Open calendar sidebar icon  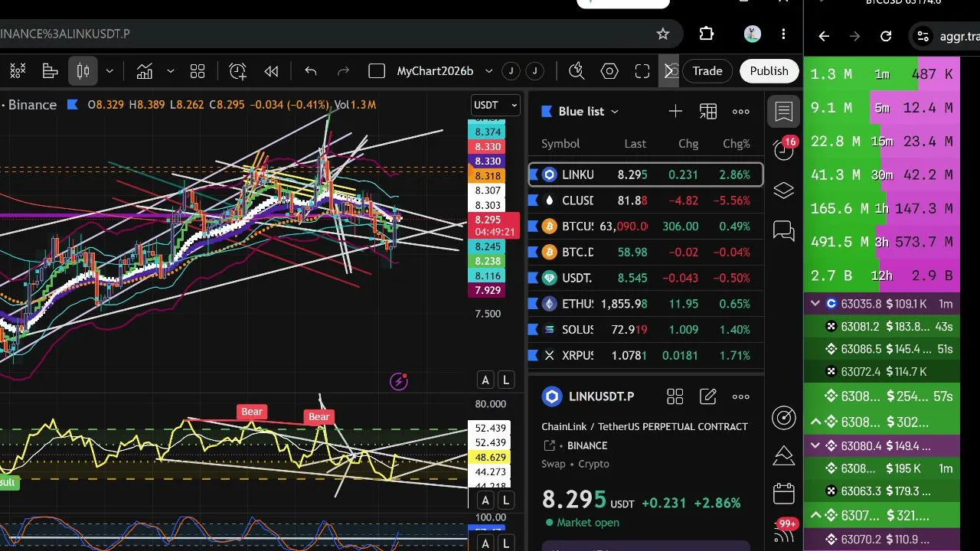[x=784, y=494]
